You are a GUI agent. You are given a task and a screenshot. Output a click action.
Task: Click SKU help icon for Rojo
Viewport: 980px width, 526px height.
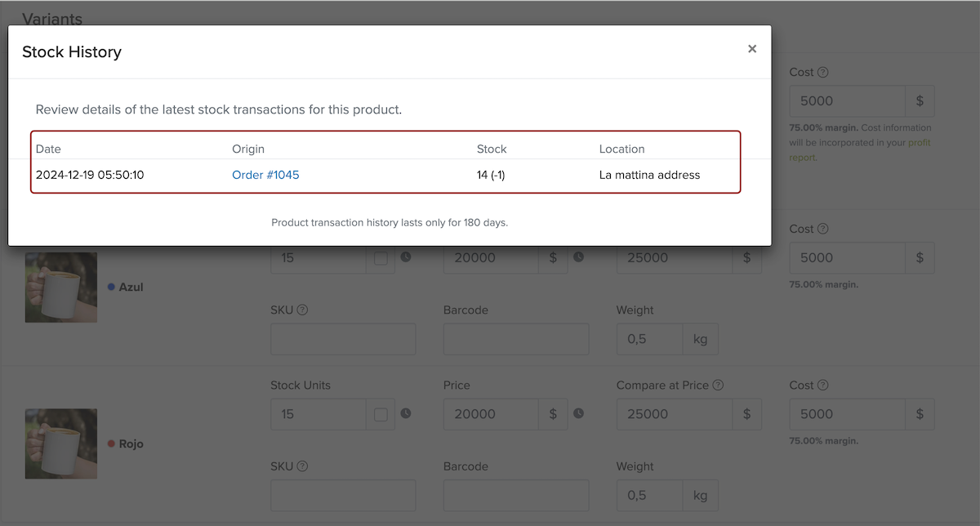pyautogui.click(x=302, y=466)
